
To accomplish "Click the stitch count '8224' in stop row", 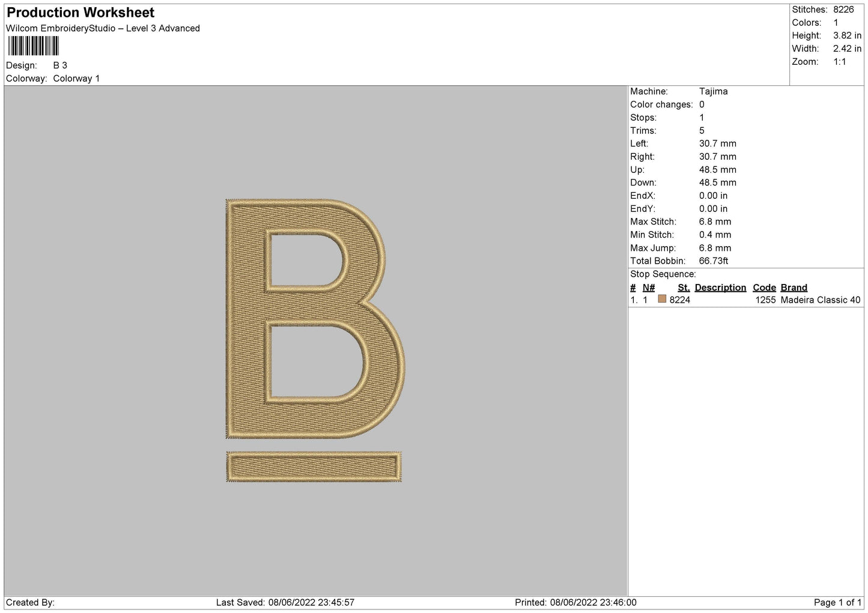I will (679, 300).
